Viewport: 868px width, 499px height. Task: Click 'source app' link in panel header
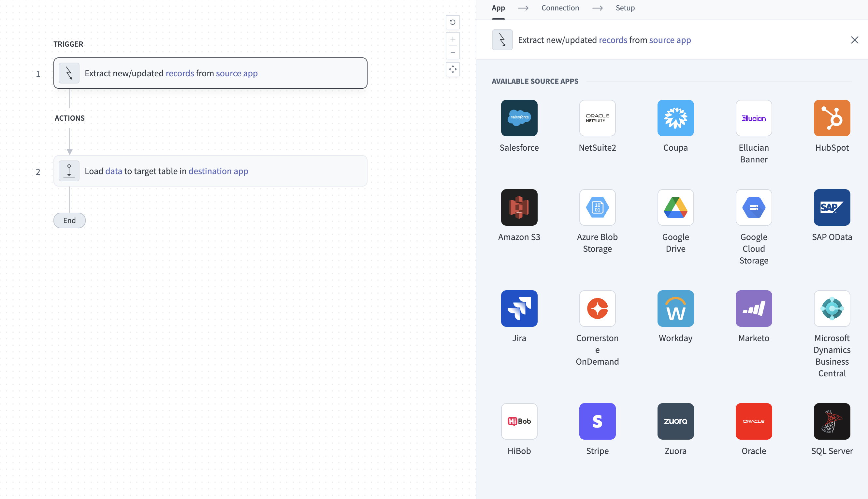pyautogui.click(x=670, y=40)
